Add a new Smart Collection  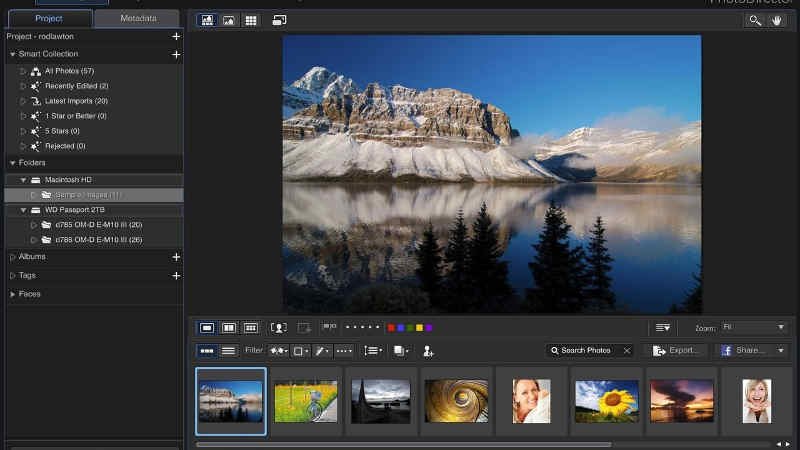click(x=176, y=54)
